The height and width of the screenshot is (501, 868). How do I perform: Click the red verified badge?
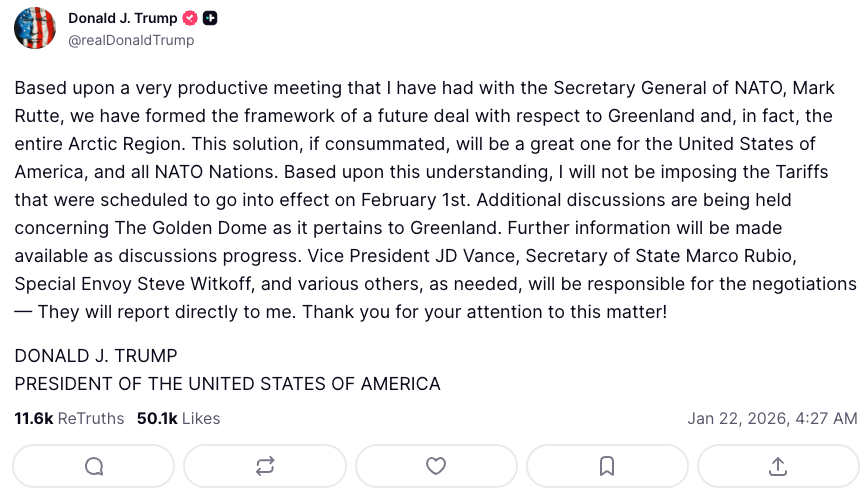click(191, 19)
